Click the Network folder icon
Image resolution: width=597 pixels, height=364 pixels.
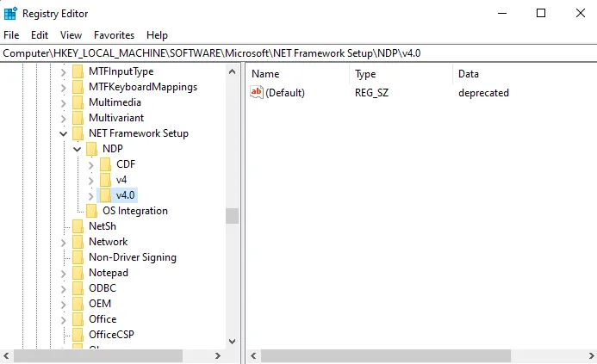[x=78, y=242]
